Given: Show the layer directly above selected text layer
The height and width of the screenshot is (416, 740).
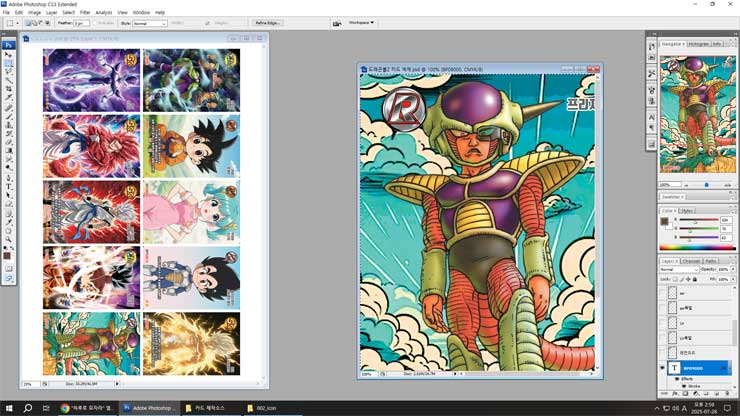Looking at the screenshot, I should (x=663, y=353).
